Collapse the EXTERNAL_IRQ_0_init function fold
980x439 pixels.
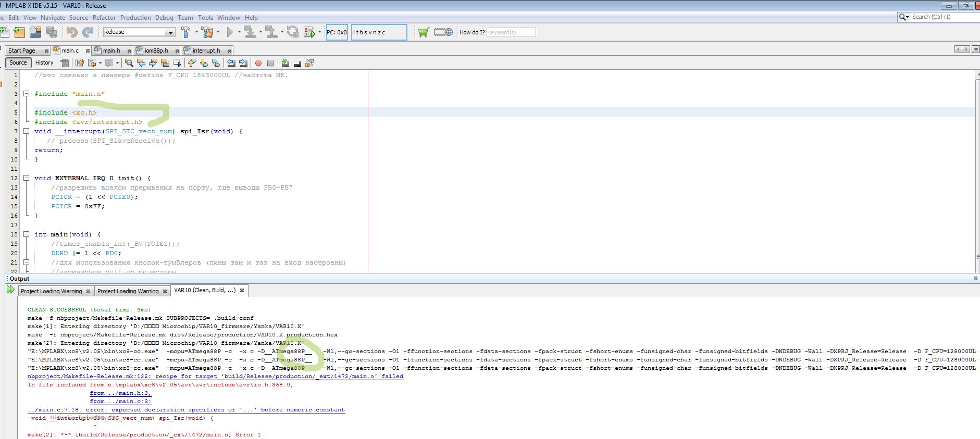point(26,178)
